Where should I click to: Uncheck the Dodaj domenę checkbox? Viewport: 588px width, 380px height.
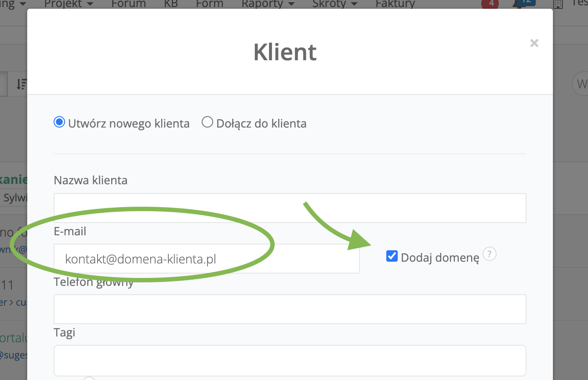[x=392, y=256]
